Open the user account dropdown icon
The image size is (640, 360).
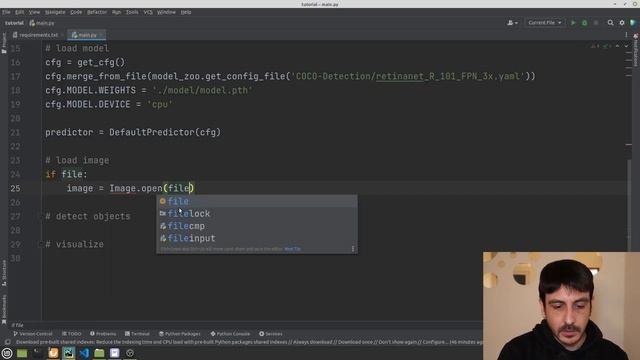pyautogui.click(x=512, y=23)
